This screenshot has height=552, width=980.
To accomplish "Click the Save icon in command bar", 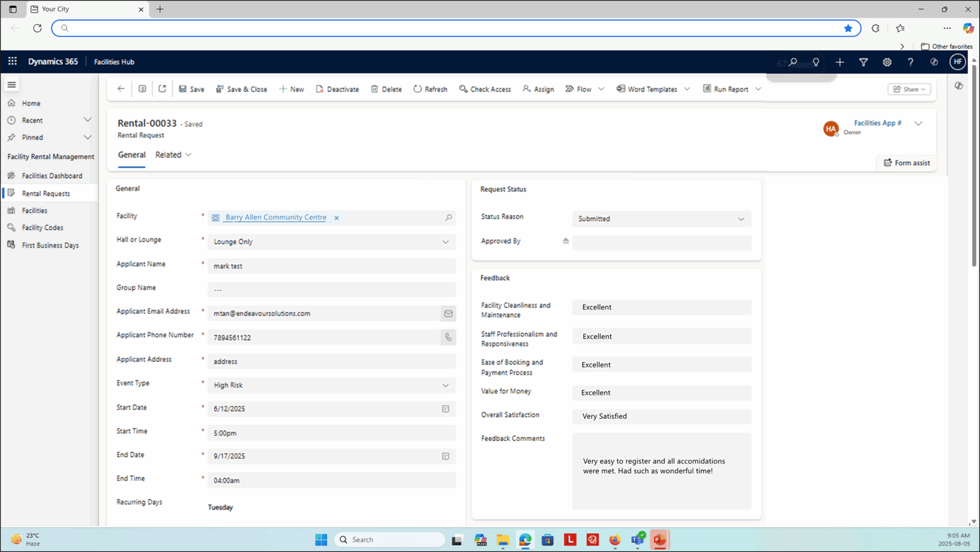I will tap(183, 89).
